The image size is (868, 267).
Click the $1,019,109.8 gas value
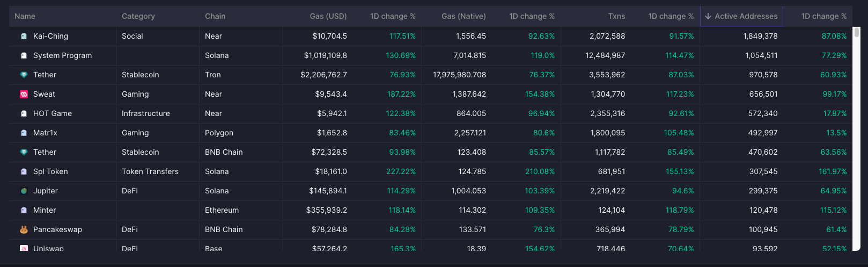point(325,55)
